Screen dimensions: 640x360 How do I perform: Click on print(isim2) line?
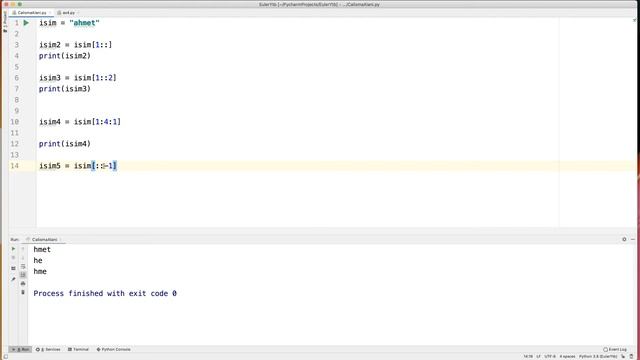[64, 56]
